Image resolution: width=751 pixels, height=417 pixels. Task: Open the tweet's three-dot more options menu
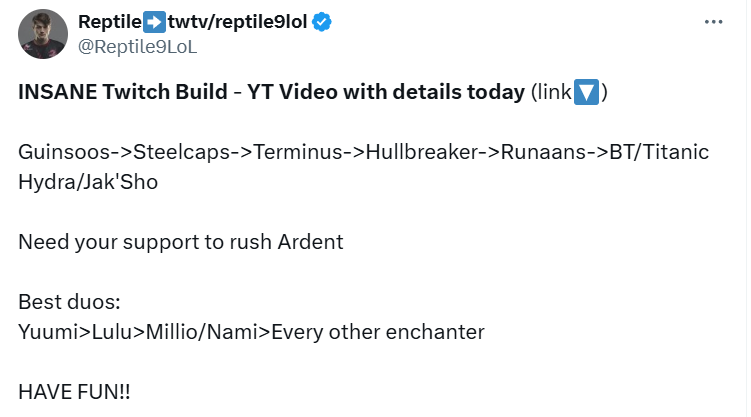pos(713,21)
